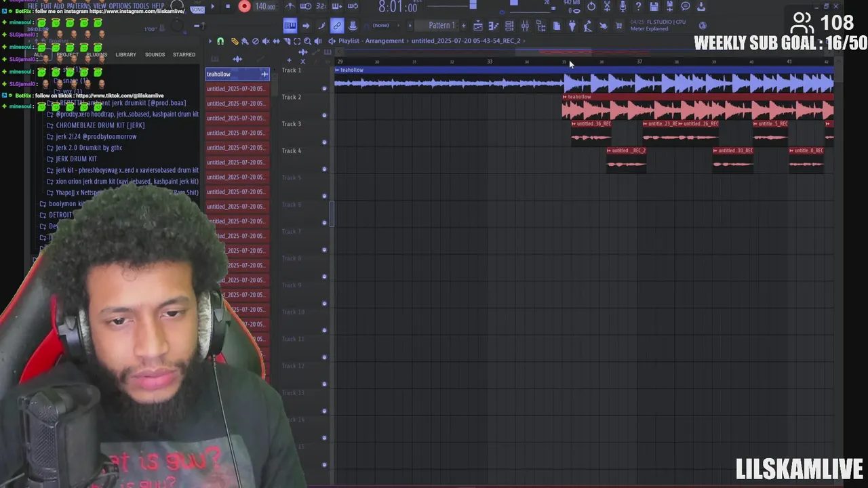Switch browser to the LIBRARY tab
Viewport: 868px width, 488px height.
[125, 55]
